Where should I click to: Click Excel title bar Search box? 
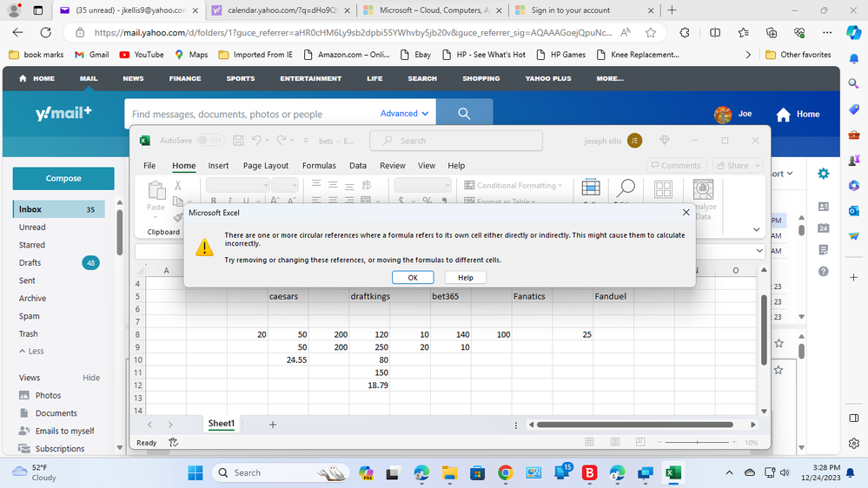coord(456,141)
